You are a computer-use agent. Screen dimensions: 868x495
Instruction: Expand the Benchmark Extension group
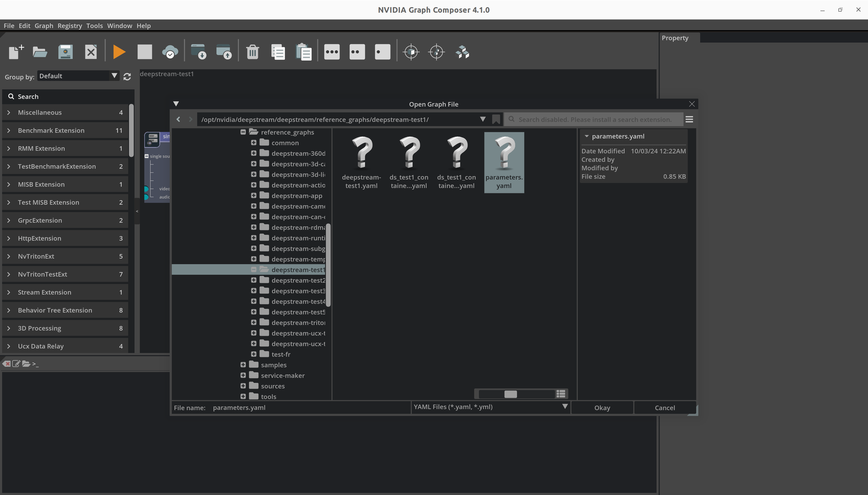coord(9,131)
